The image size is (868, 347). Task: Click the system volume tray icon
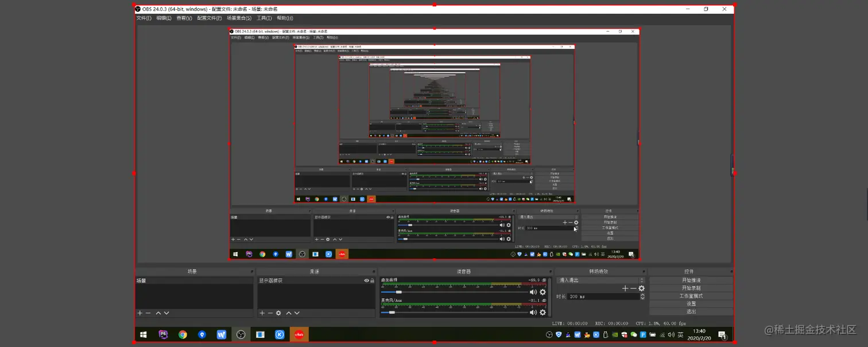(671, 335)
